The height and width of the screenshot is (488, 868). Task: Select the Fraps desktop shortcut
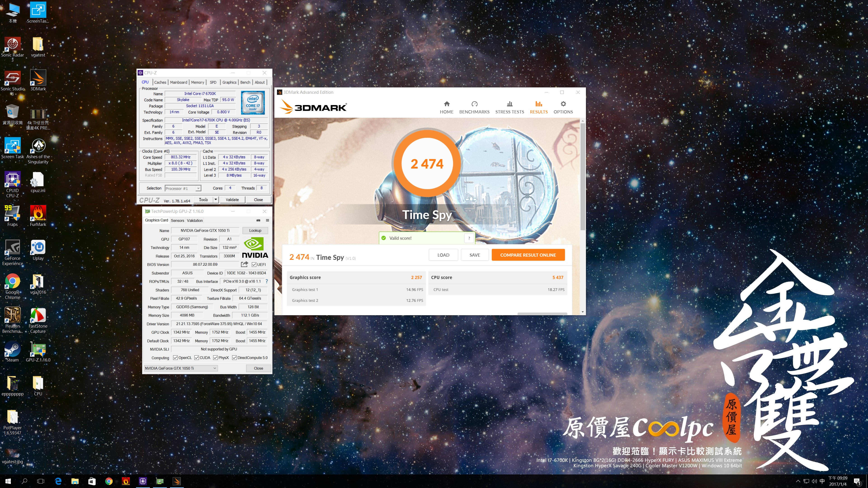point(12,216)
